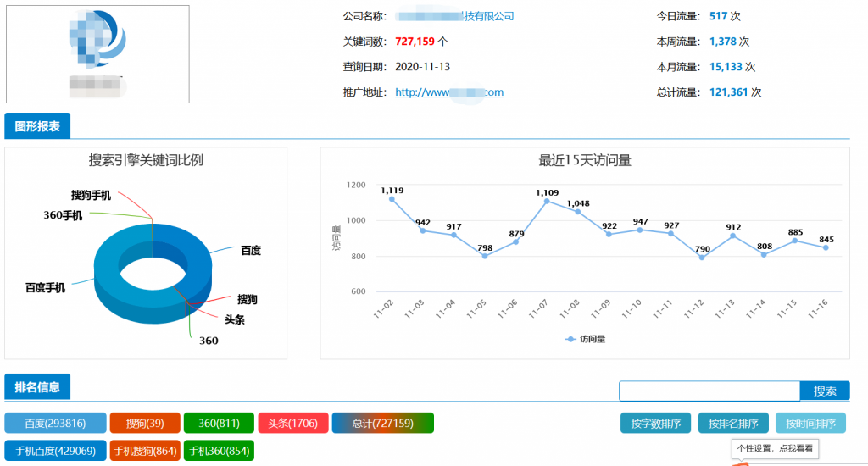Image resolution: width=868 pixels, height=466 pixels.
Task: Click the 360 donut chart label
Action: click(x=209, y=341)
